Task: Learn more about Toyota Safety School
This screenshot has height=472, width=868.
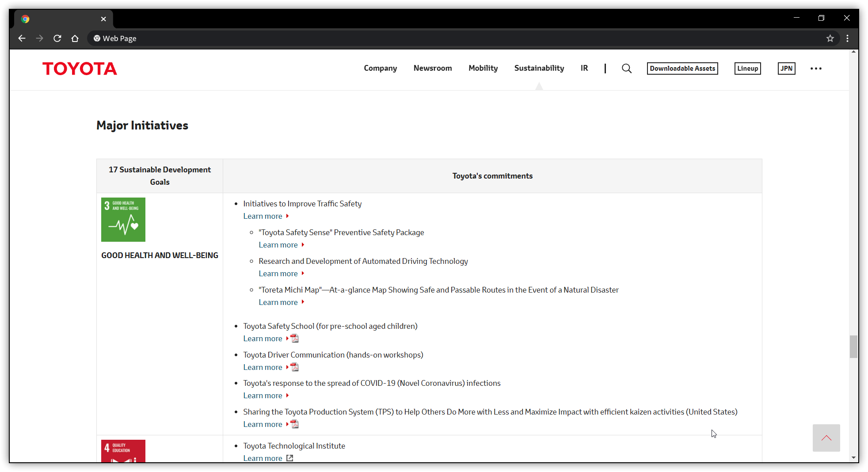Action: [x=263, y=339]
